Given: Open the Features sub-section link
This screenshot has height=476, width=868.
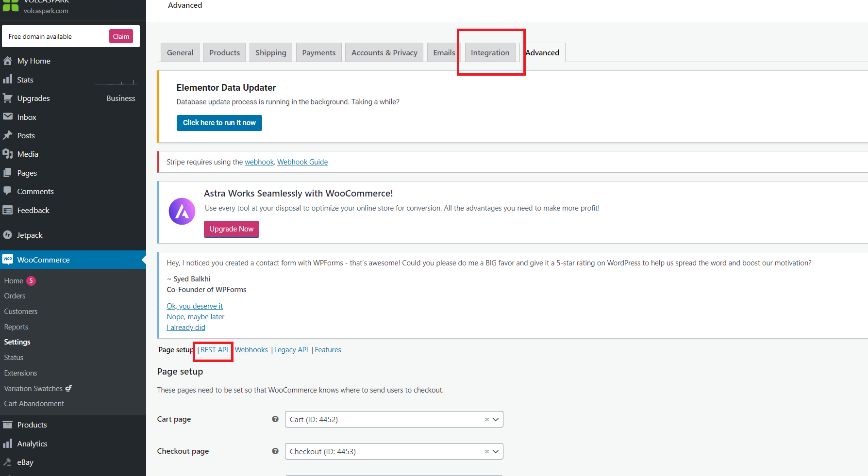Looking at the screenshot, I should (x=328, y=350).
